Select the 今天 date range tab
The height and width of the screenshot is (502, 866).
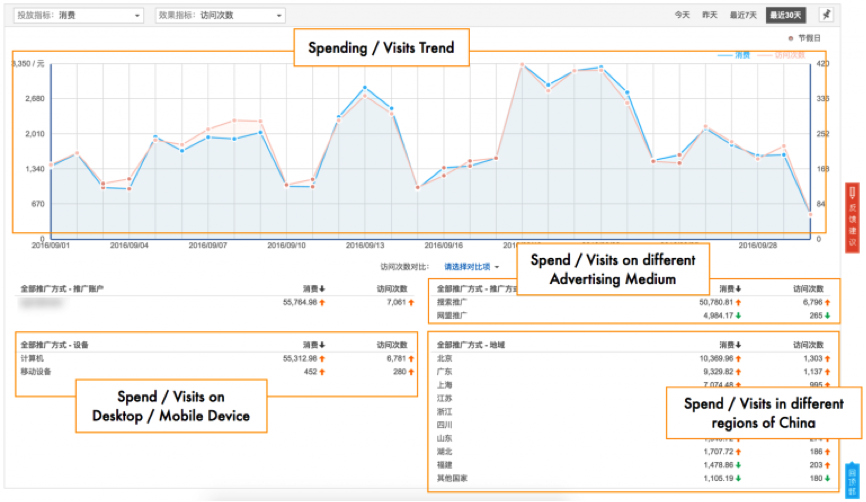click(x=682, y=15)
